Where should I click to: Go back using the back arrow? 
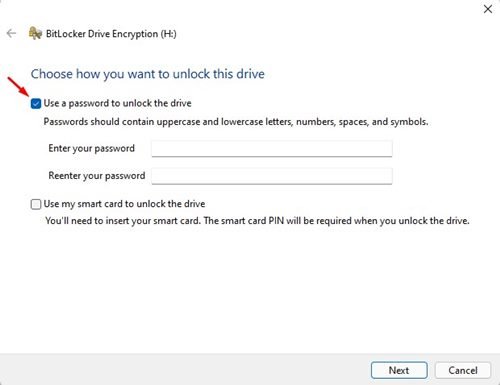pos(11,33)
